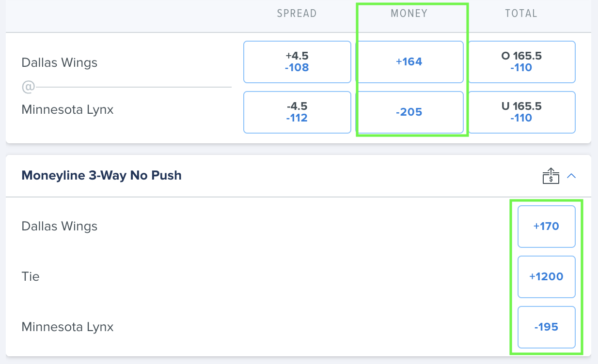Image resolution: width=598 pixels, height=364 pixels.
Task: Collapse the Moneyline 3-Way No Push section
Action: tap(572, 176)
